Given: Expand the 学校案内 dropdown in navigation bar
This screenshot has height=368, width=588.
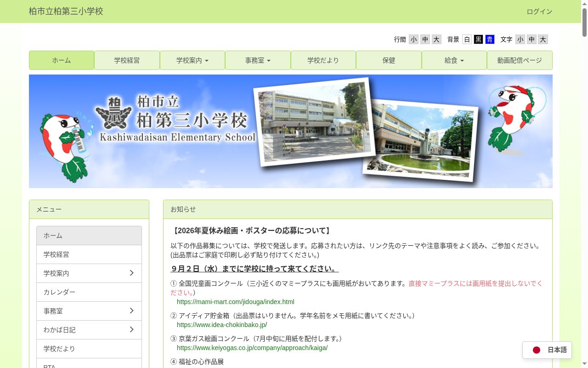Looking at the screenshot, I should [192, 60].
